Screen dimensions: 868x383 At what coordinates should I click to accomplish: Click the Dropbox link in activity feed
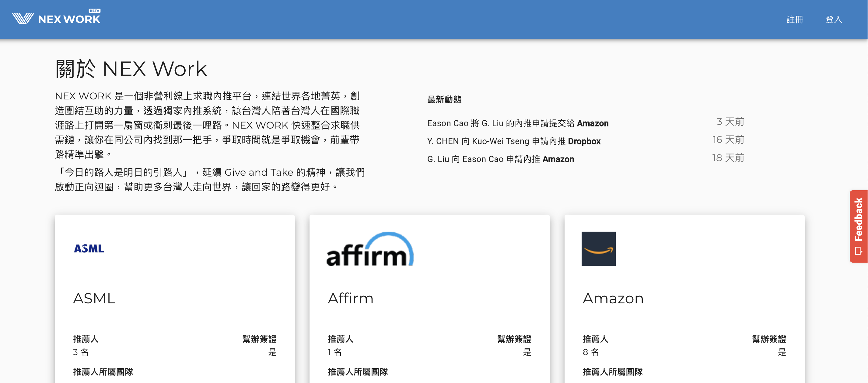coord(584,141)
